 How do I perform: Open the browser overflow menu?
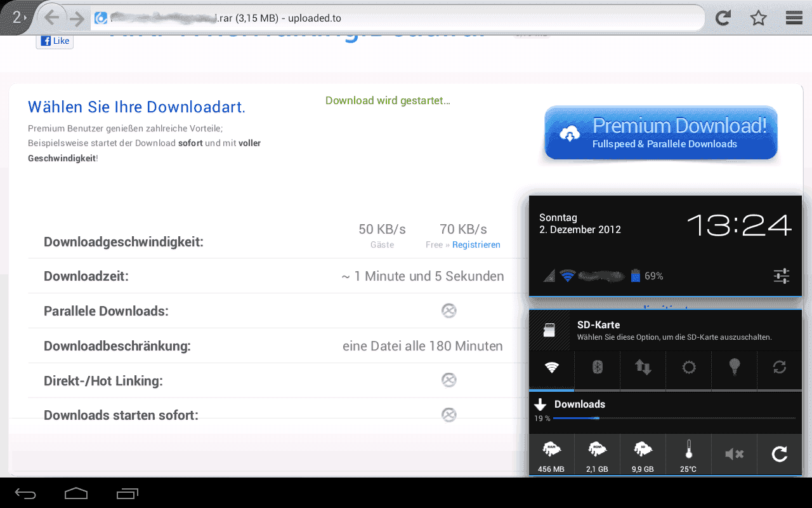[794, 18]
